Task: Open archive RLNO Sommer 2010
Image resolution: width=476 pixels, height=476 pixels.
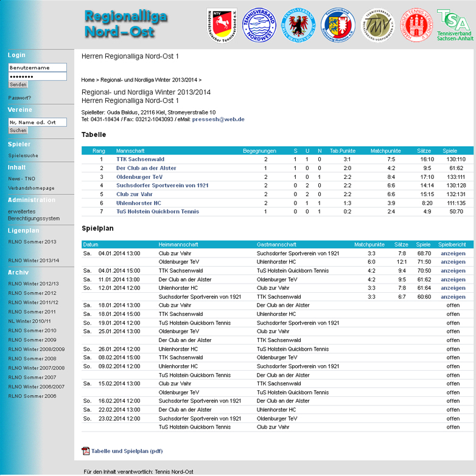Action: [32, 331]
